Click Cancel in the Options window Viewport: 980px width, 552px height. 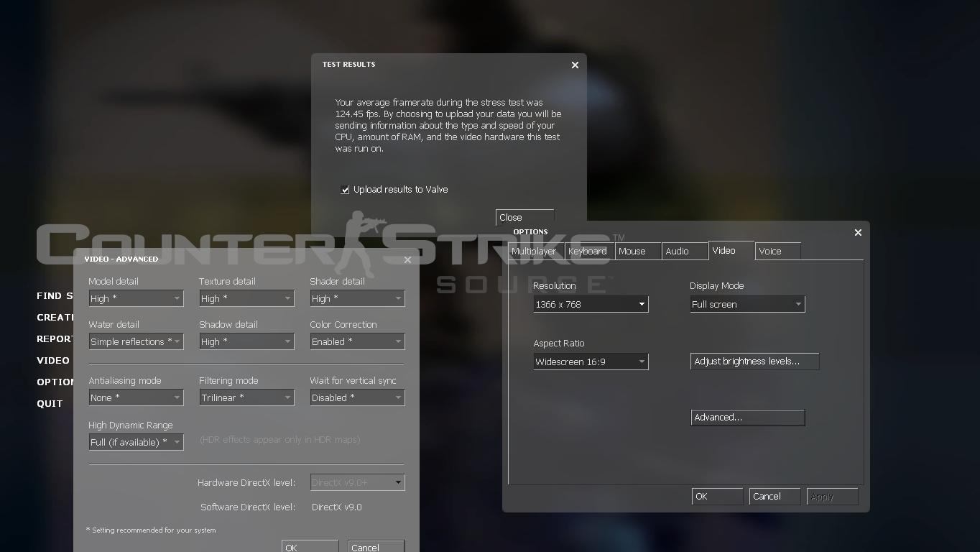tap(775, 497)
